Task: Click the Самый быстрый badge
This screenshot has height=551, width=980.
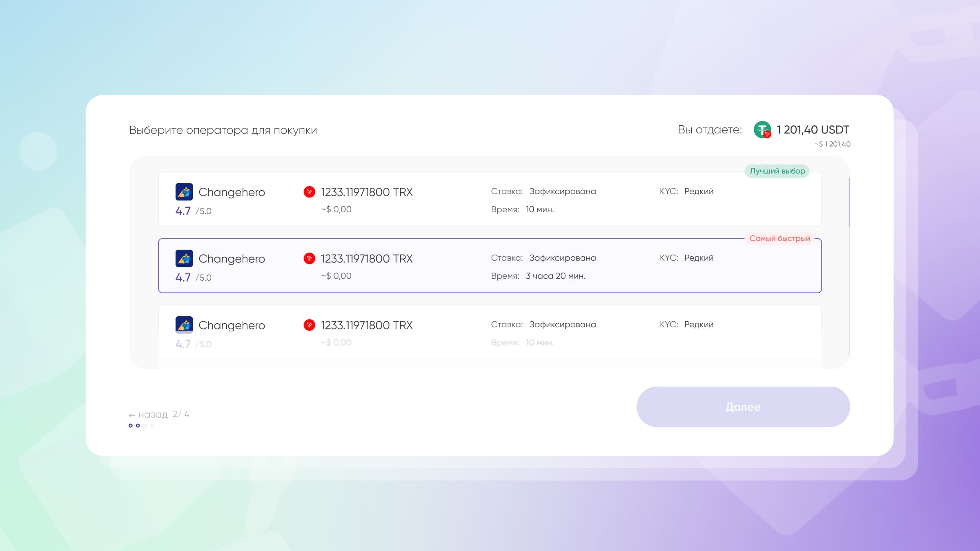Action: tap(780, 238)
